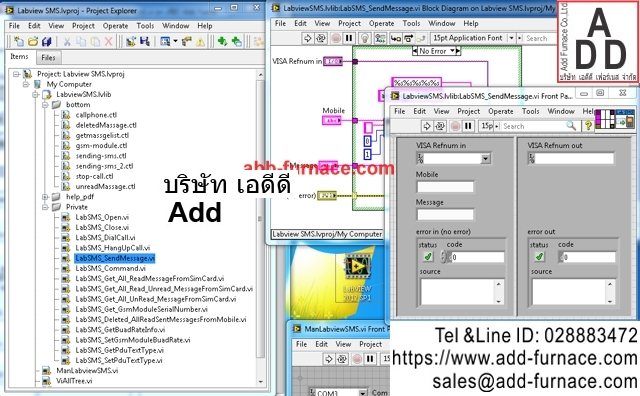Switch to Items tab in Project Explorer
Screen dimensions: 640x396
tap(19, 57)
